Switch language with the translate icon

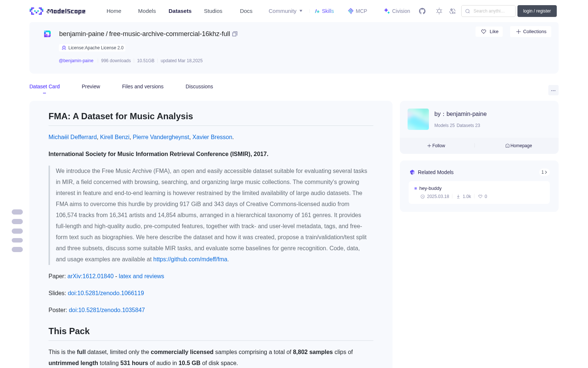[453, 11]
